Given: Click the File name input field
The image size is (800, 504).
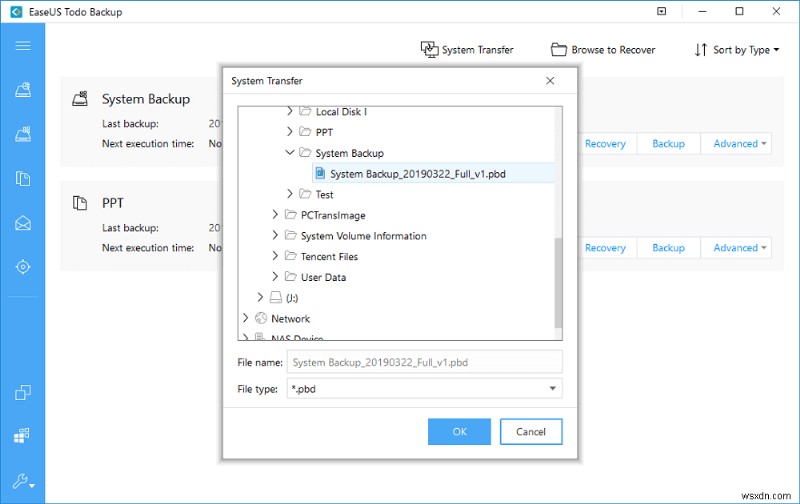Looking at the screenshot, I should coord(424,362).
